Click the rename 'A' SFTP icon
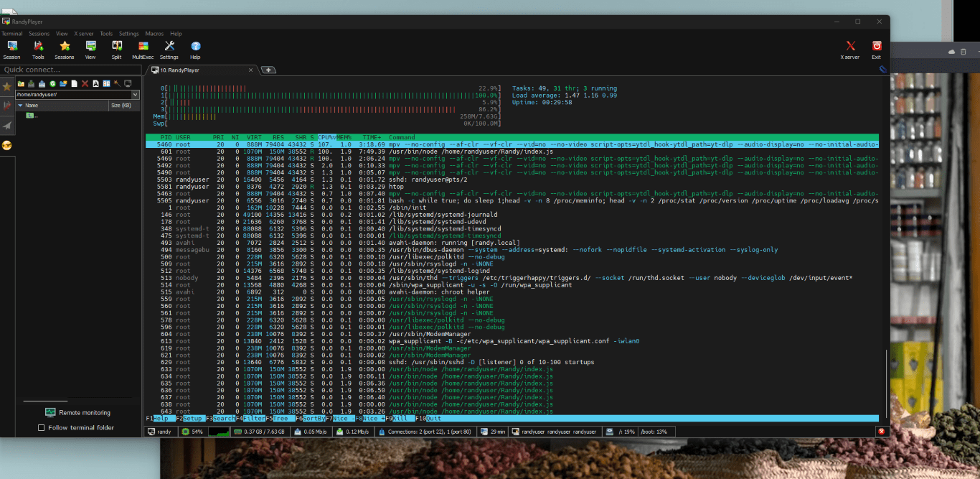 95,83
